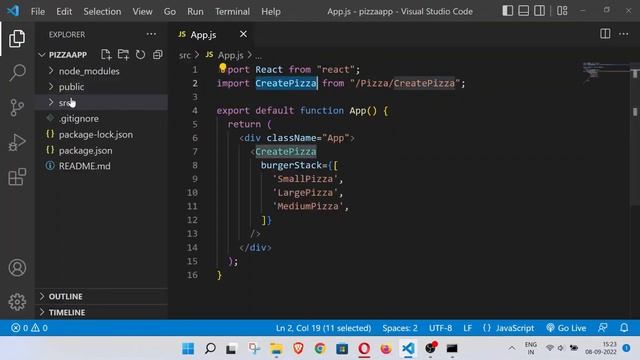
Task: Toggle the primary side bar layout icon
Action: click(507, 11)
